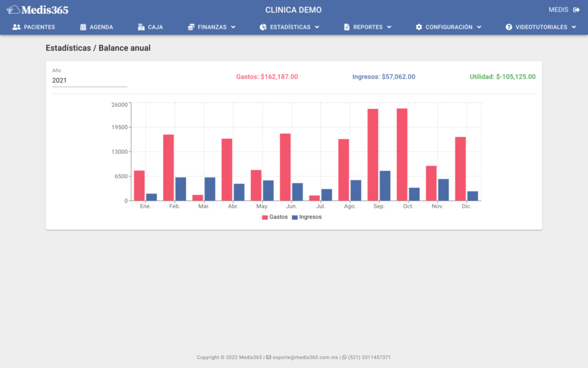Toggle Gastos series in chart legend
Screen dimensions: 588x368
tap(275, 217)
